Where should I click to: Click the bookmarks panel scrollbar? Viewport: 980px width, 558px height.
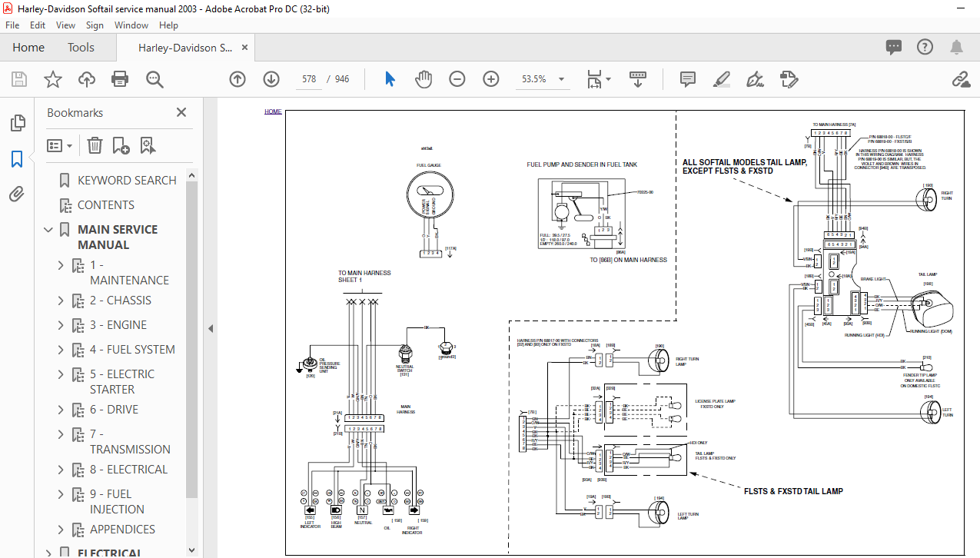click(x=192, y=338)
